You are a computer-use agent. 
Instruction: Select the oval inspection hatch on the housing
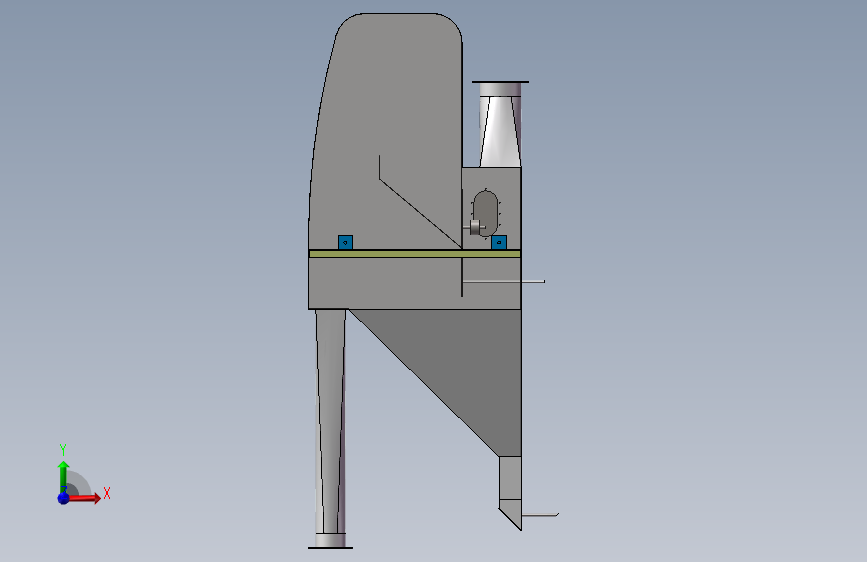[x=486, y=213]
